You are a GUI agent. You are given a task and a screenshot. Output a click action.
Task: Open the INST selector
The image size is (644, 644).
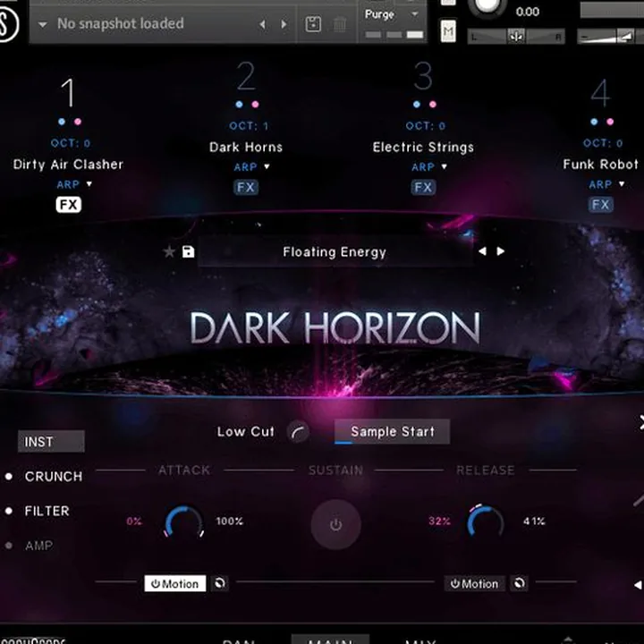pos(51,442)
